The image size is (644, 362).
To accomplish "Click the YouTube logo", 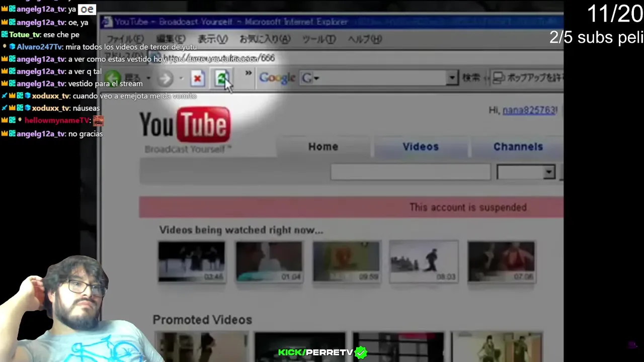I will pos(185,126).
